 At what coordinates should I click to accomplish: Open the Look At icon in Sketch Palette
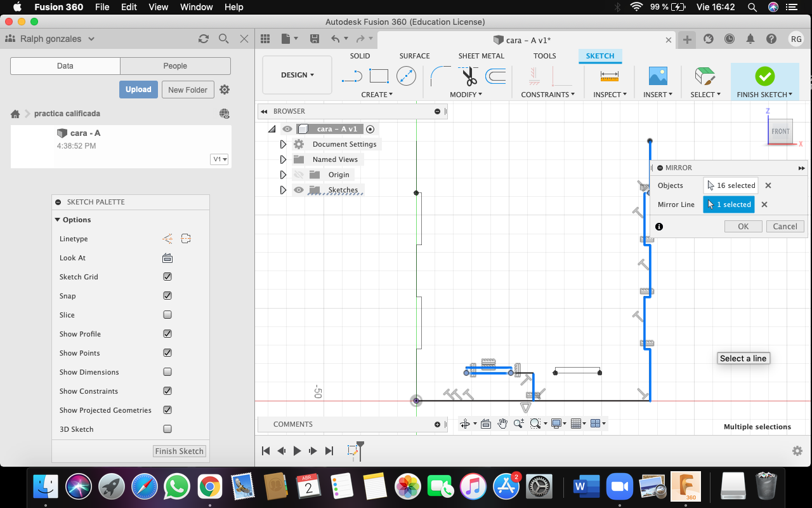pos(167,258)
